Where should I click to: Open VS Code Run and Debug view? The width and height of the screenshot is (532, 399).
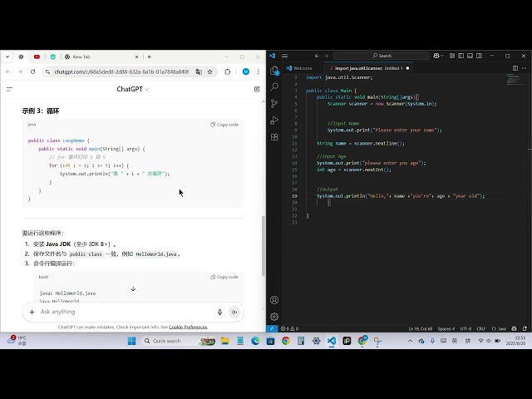point(274,120)
